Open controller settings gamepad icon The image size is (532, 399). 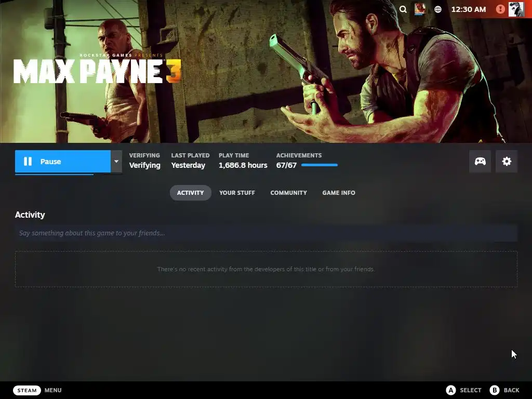click(480, 162)
